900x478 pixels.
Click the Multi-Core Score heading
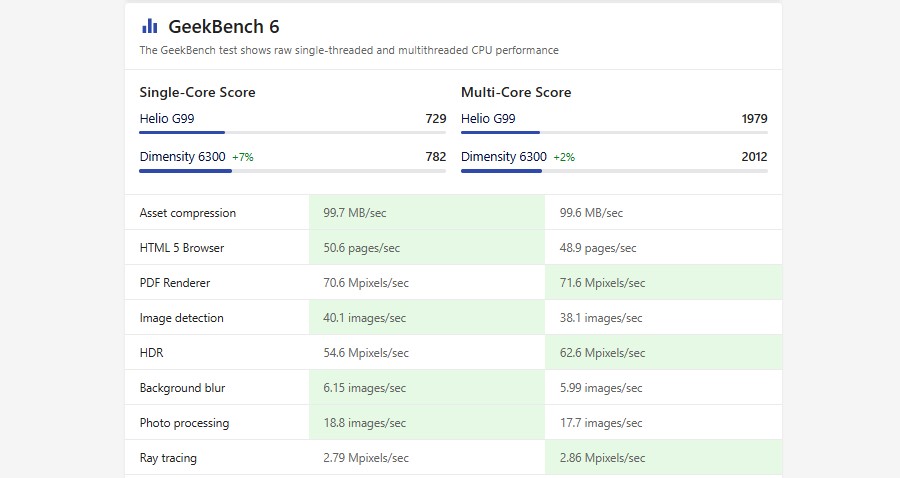(x=516, y=92)
